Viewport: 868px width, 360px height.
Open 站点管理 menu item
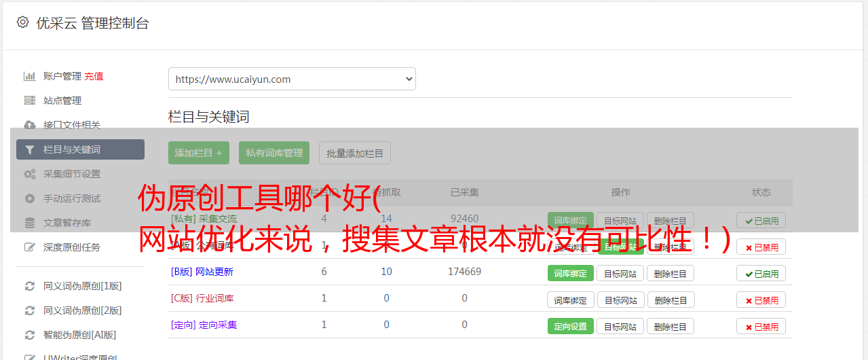(x=62, y=101)
